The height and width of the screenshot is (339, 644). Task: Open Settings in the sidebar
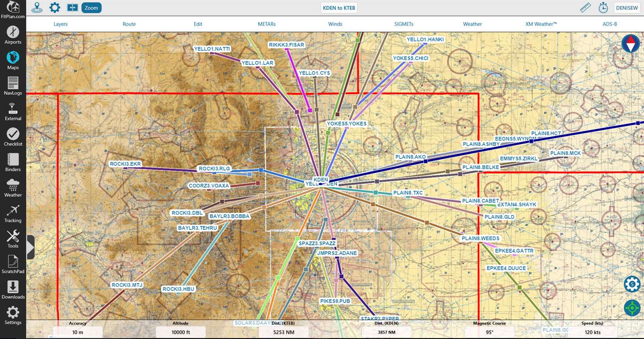pyautogui.click(x=13, y=315)
